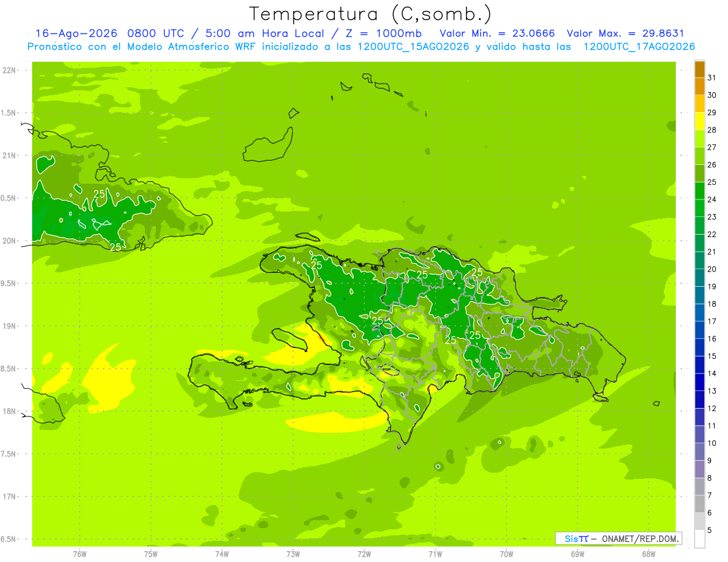Click the "Valor Max. = 29.8631" readout

tap(625, 33)
